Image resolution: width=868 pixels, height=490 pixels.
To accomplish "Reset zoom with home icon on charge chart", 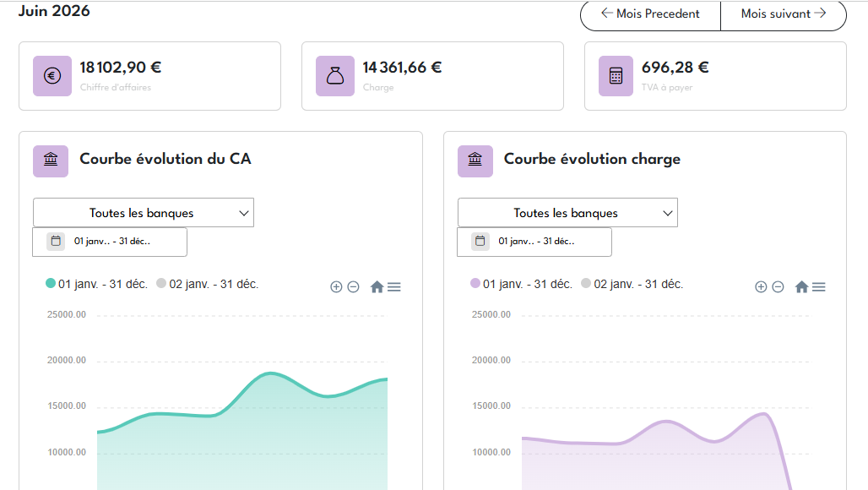I will click(801, 286).
